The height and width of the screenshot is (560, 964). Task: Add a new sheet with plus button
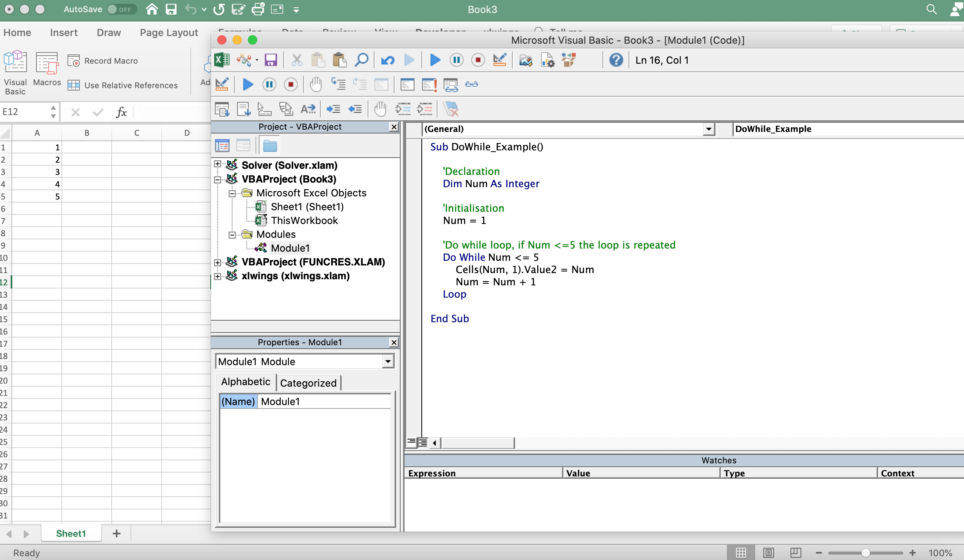(x=117, y=534)
